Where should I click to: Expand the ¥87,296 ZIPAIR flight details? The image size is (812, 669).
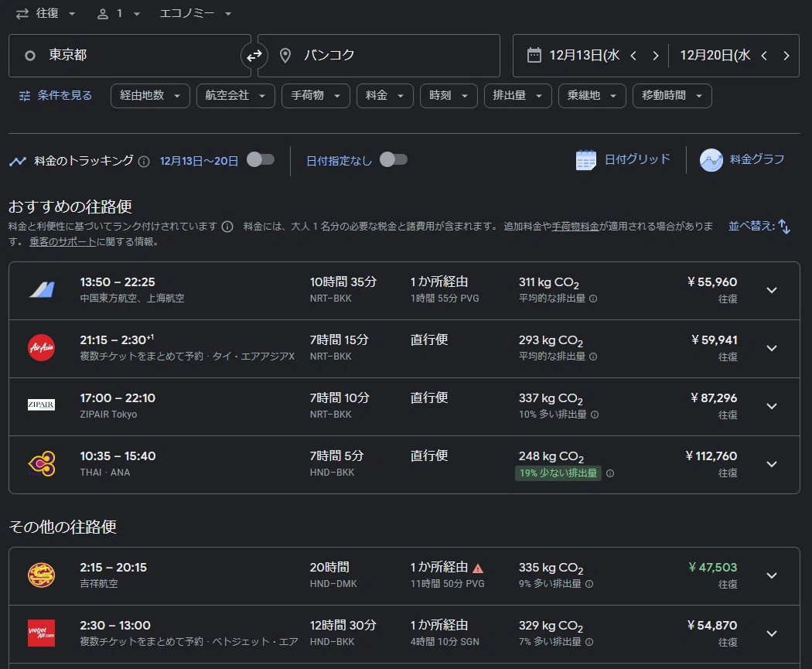(772, 407)
